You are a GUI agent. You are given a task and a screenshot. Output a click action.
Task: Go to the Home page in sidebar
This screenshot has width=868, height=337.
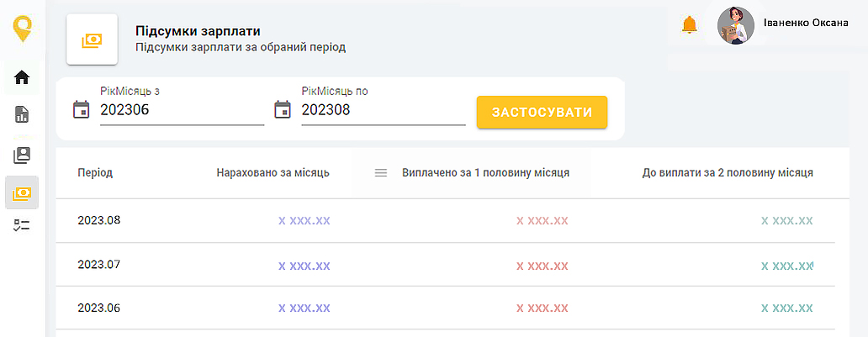coord(23,78)
